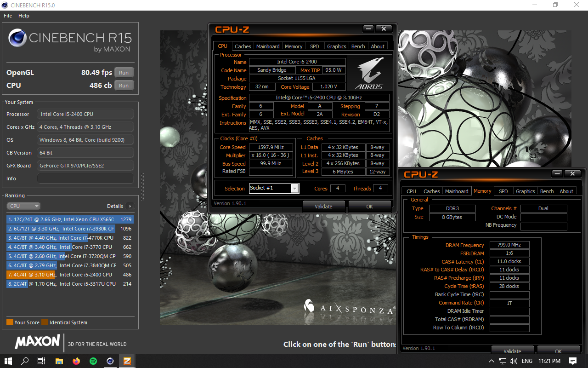Open taskbar Search
Viewport: 588px width, 368px height.
[x=25, y=361]
